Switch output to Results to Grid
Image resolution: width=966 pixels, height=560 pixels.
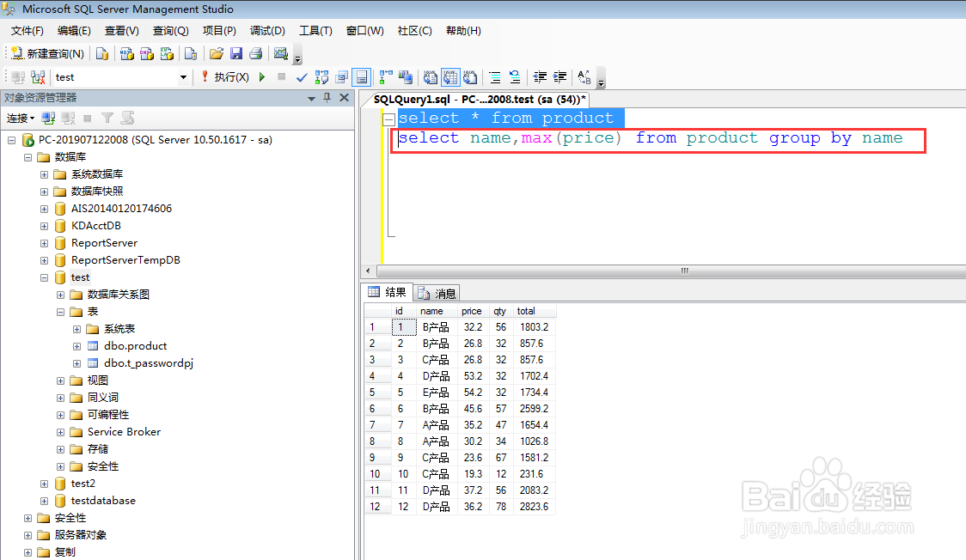450,77
